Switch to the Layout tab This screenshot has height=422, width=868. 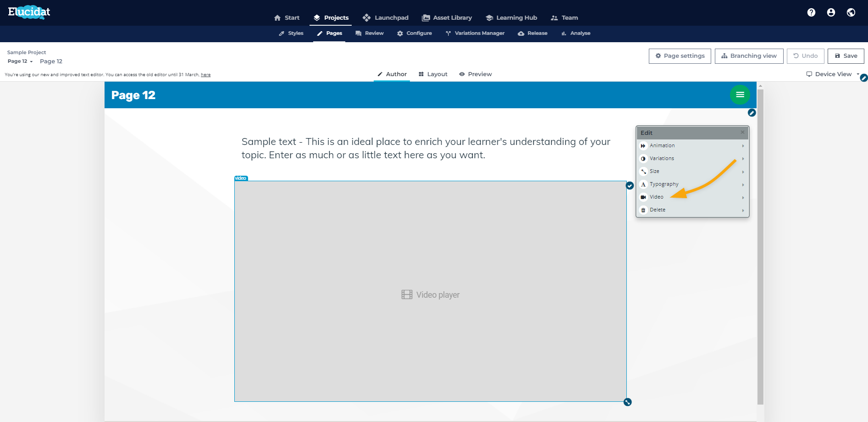pyautogui.click(x=433, y=74)
